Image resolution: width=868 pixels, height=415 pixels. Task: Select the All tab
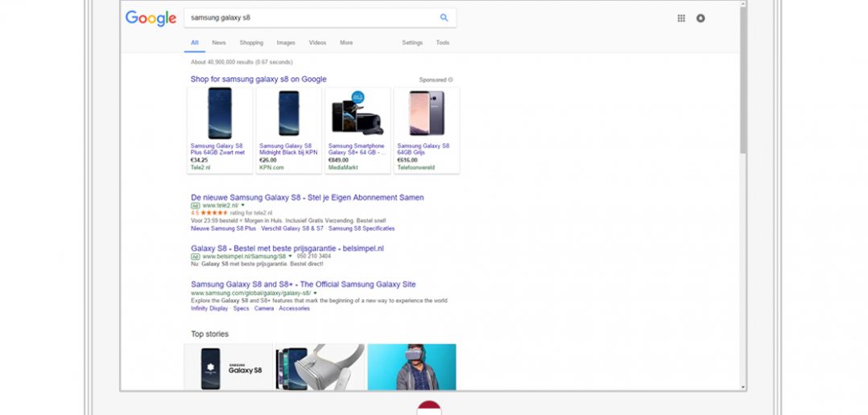pos(194,43)
